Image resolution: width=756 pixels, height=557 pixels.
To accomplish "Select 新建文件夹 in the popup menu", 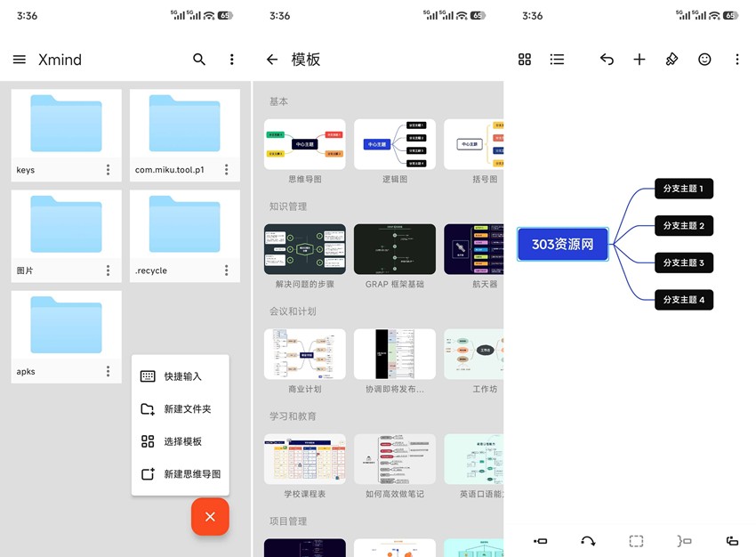I will [180, 409].
